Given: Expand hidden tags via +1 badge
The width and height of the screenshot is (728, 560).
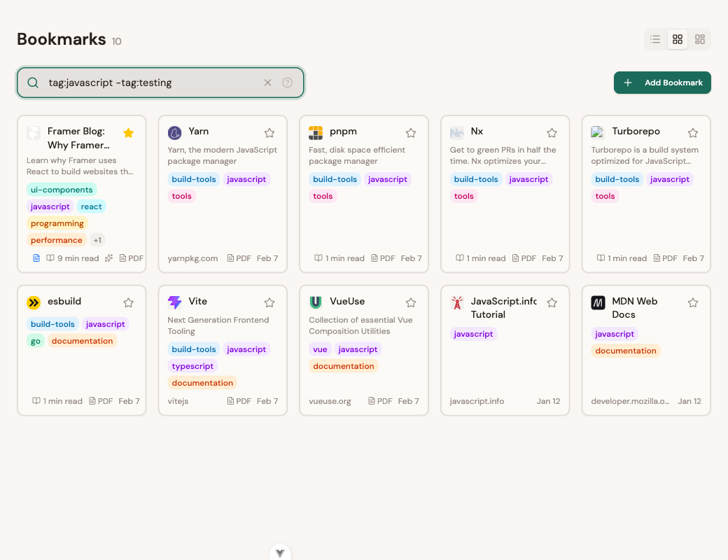Looking at the screenshot, I should coord(97,240).
